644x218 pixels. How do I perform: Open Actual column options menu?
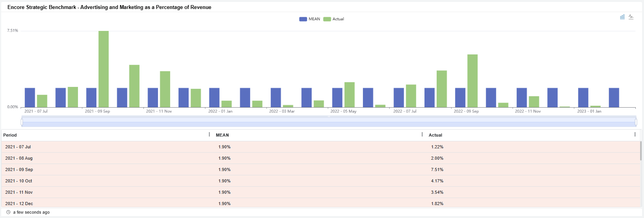(x=635, y=135)
